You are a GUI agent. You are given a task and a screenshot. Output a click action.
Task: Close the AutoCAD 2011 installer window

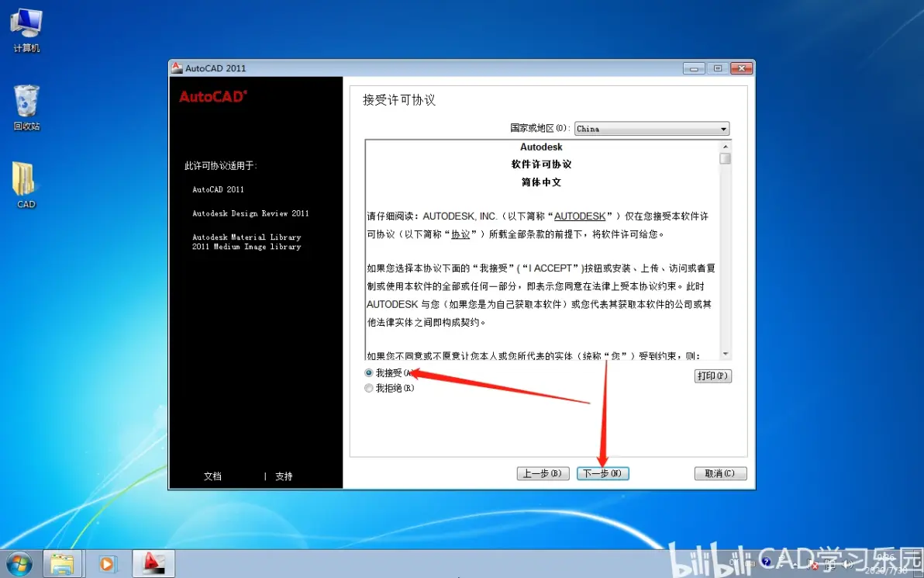click(x=741, y=68)
